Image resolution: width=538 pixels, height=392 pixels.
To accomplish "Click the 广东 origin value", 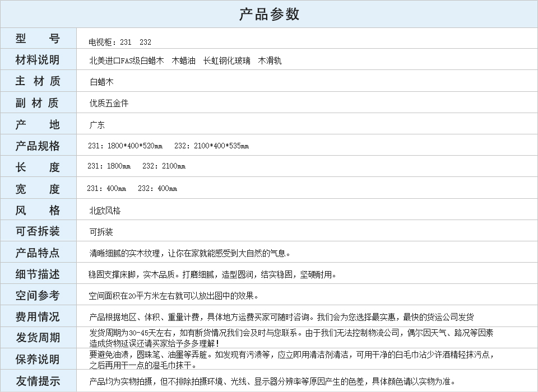I will 97,125.
